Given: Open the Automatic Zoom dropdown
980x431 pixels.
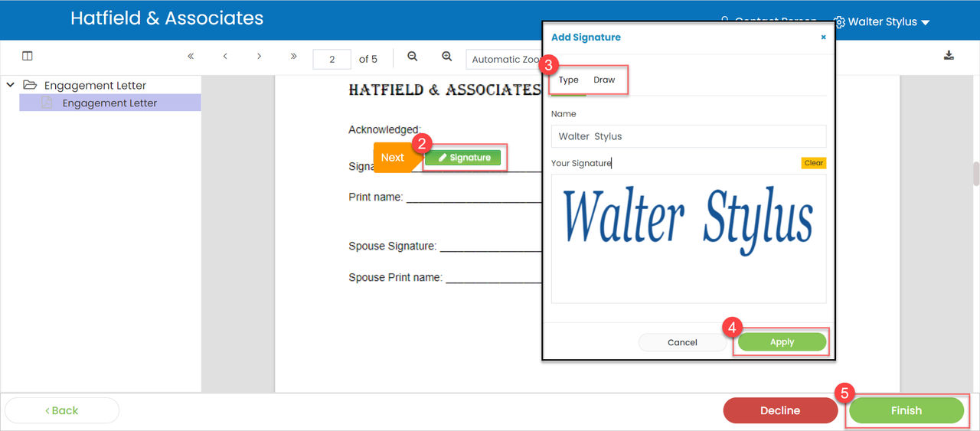Looking at the screenshot, I should pos(504,59).
